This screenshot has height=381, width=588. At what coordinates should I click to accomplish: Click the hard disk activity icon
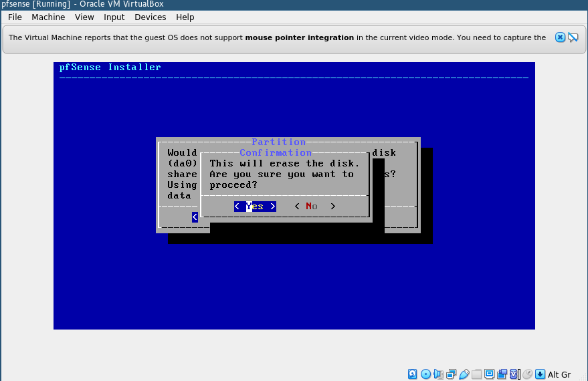[413, 374]
